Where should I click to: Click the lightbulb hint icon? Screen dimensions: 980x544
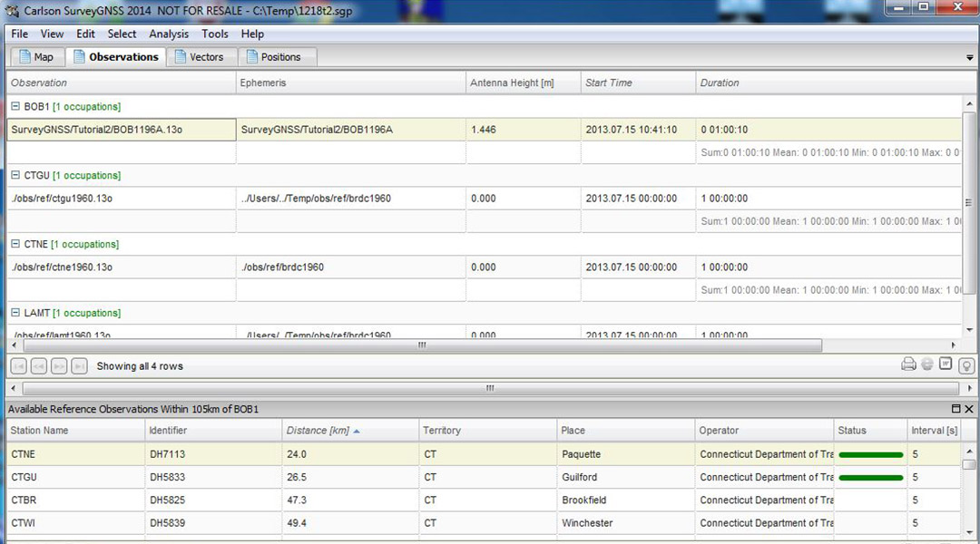coord(966,365)
